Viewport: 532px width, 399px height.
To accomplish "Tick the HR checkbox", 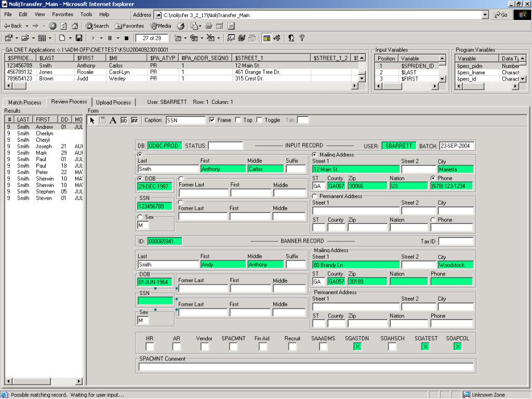I will coord(150,347).
